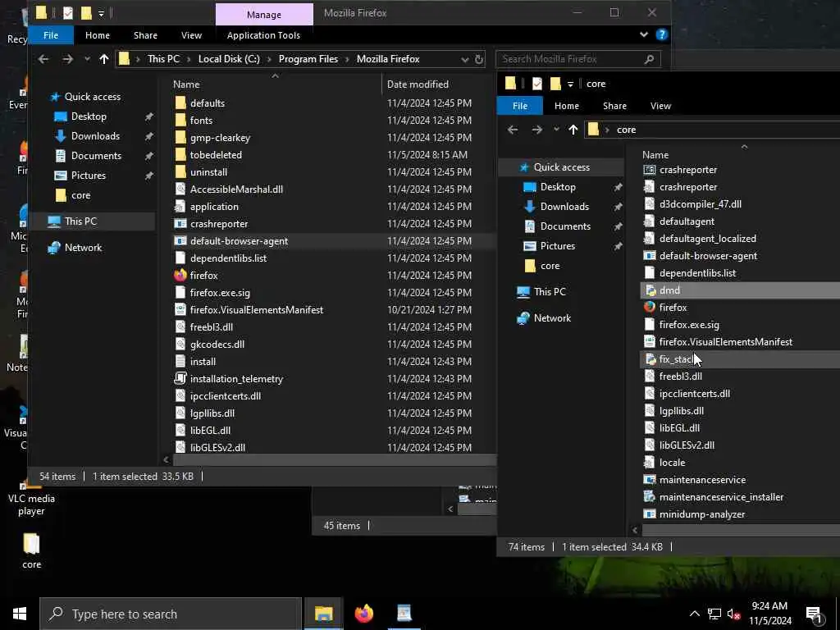Select gkcodecs.dll in the file list
840x630 pixels.
[217, 345]
